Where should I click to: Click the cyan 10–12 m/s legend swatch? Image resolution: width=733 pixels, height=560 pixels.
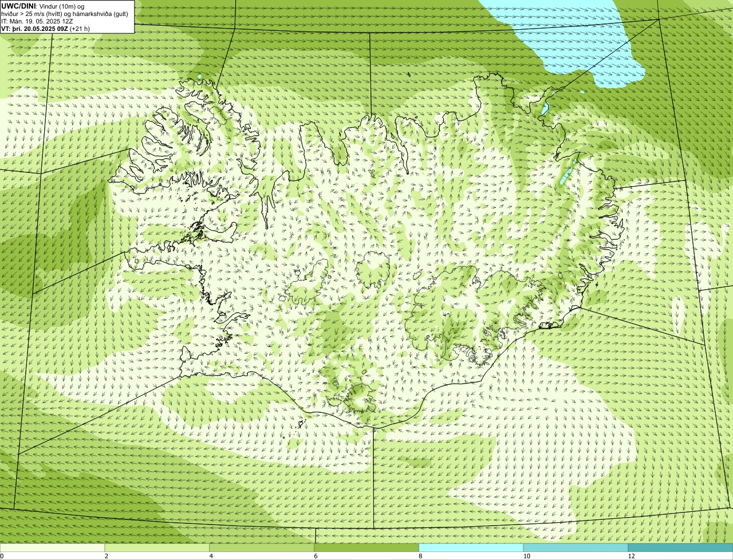[576, 548]
